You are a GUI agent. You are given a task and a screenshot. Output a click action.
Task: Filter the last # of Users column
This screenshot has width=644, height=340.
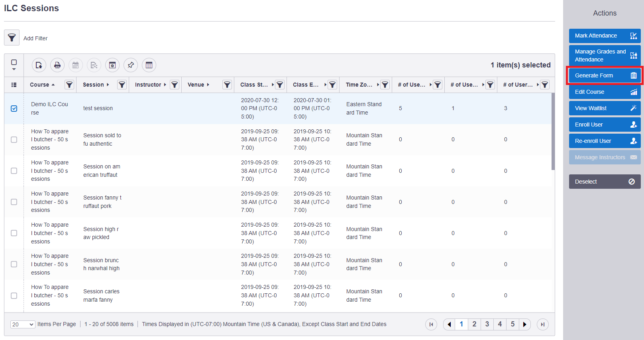coord(545,85)
